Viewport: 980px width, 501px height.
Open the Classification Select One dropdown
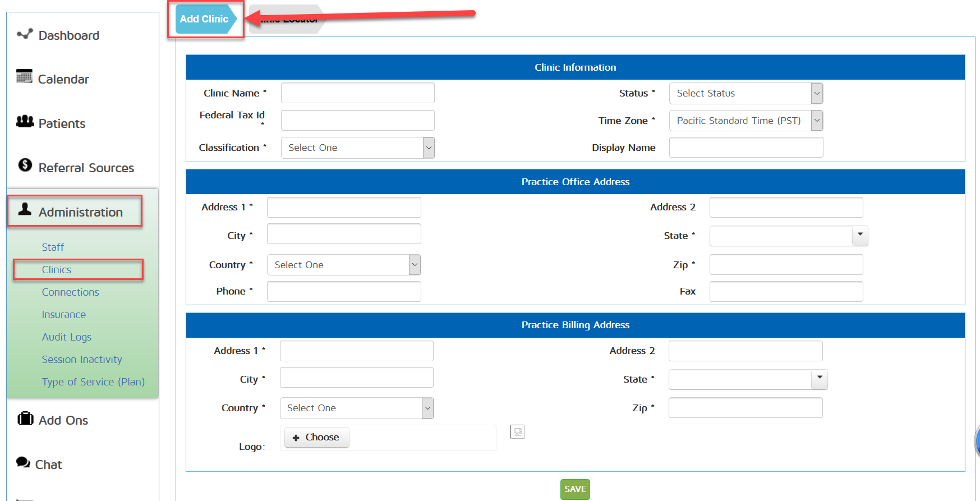pos(357,148)
